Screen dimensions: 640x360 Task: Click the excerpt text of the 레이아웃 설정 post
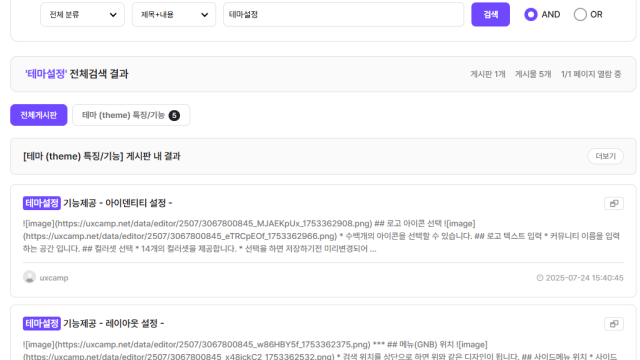pyautogui.click(x=320, y=350)
